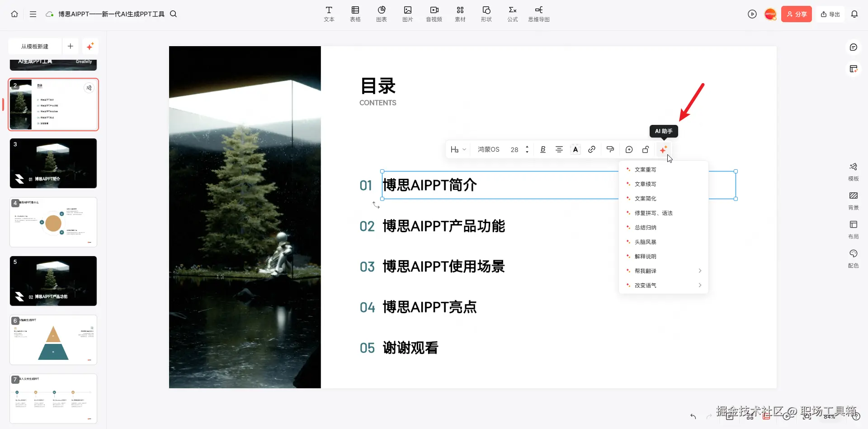Add a blank slide with plus button

tap(71, 46)
